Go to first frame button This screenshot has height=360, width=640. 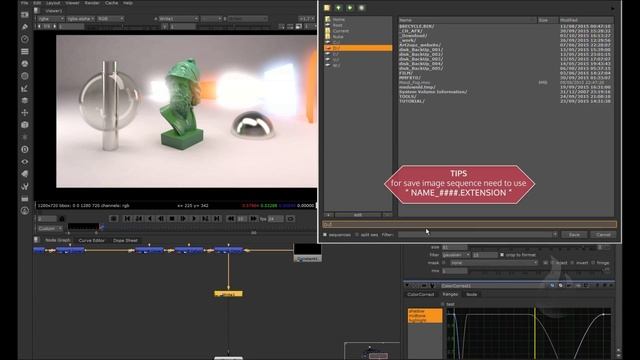[x=127, y=219]
